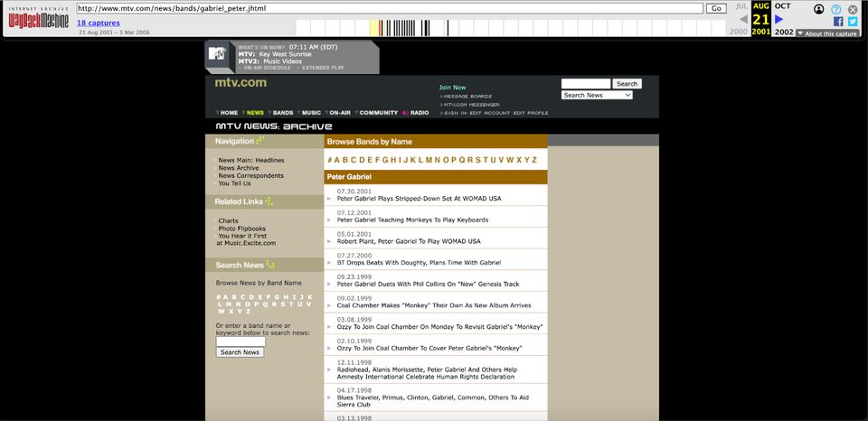
Task: Browse bands starting with letter G
Action: point(386,160)
